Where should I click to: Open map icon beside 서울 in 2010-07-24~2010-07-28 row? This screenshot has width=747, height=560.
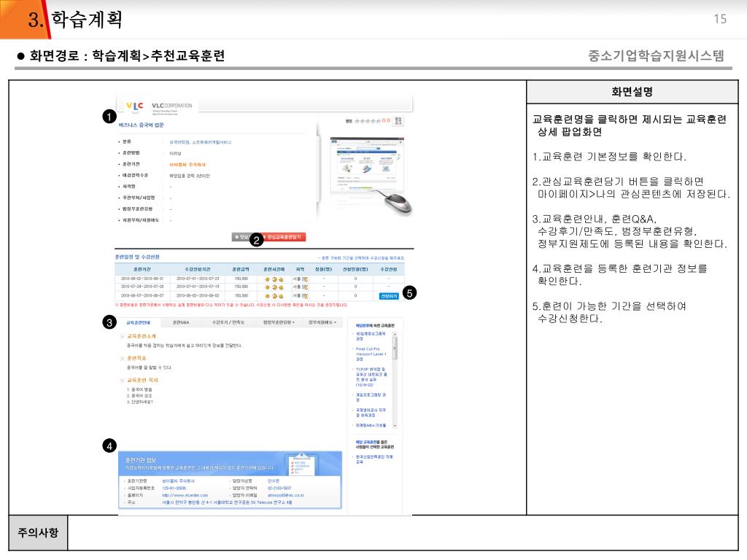click(305, 287)
